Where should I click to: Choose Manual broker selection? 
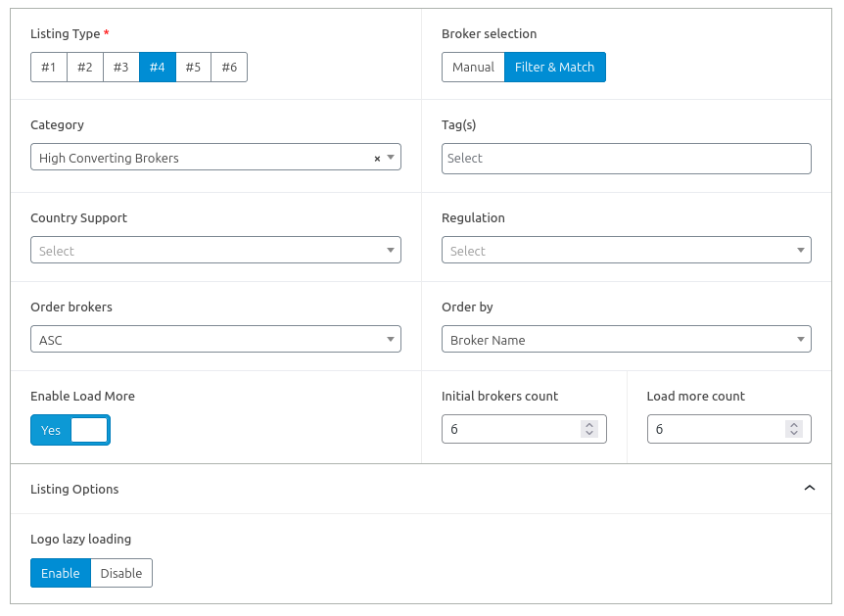tap(473, 67)
